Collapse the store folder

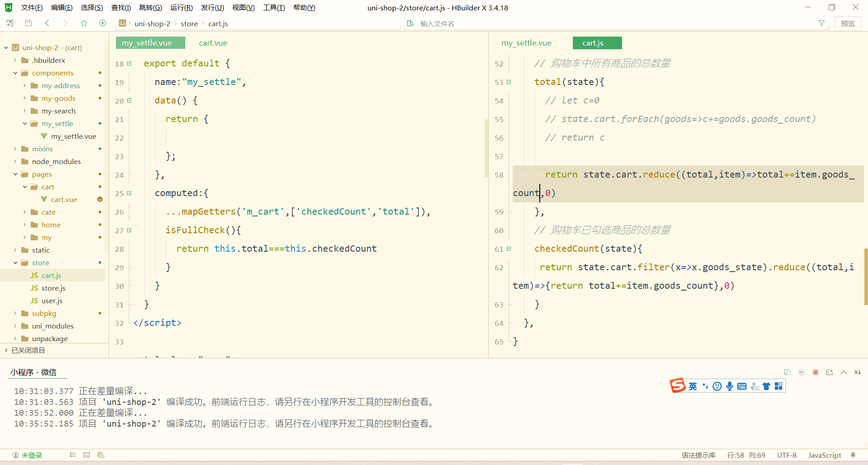click(15, 263)
